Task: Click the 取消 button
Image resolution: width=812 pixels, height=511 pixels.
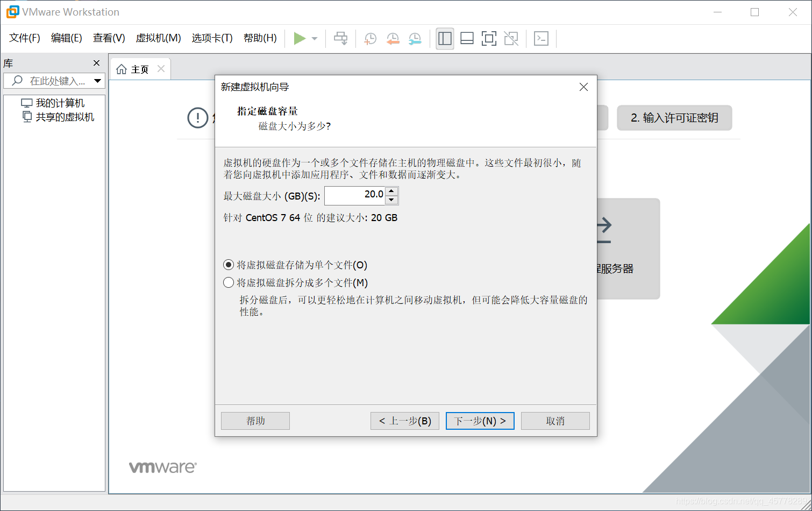Action: pos(555,421)
